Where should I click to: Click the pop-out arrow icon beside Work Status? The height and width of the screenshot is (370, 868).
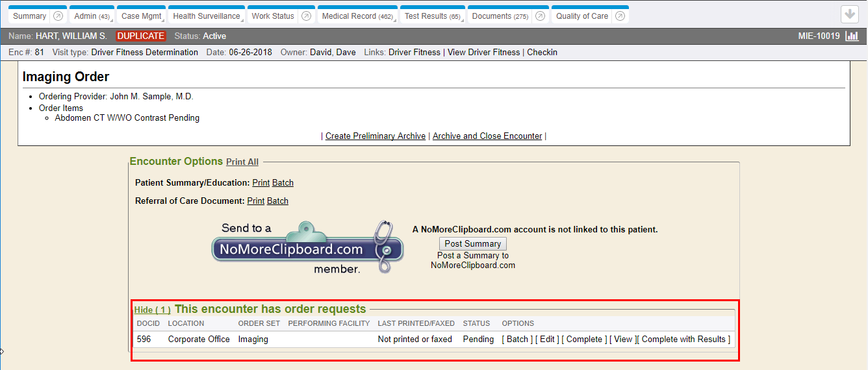point(306,16)
